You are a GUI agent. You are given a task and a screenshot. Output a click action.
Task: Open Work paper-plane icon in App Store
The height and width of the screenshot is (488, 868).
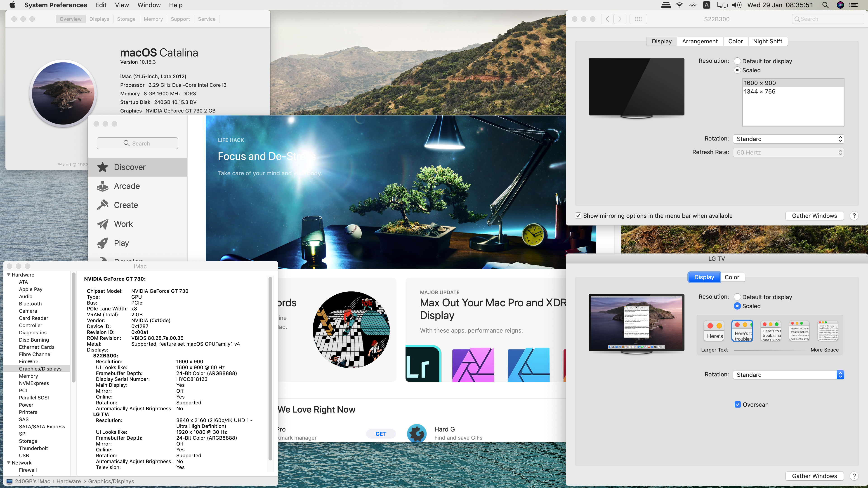(x=102, y=224)
